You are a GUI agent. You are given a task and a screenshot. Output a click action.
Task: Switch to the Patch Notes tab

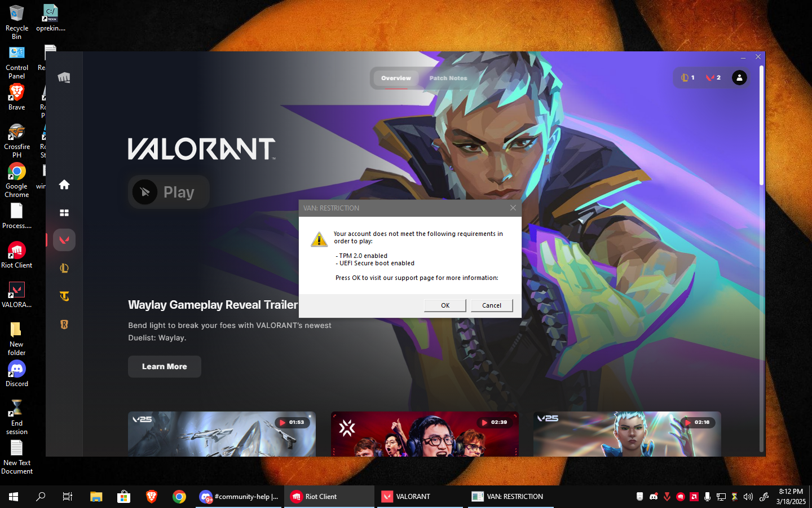point(448,78)
